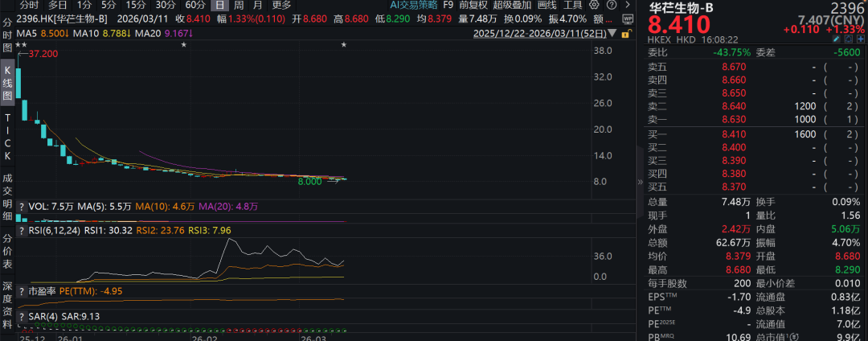
Task: Select the 日 daily period
Action: click(x=219, y=5)
